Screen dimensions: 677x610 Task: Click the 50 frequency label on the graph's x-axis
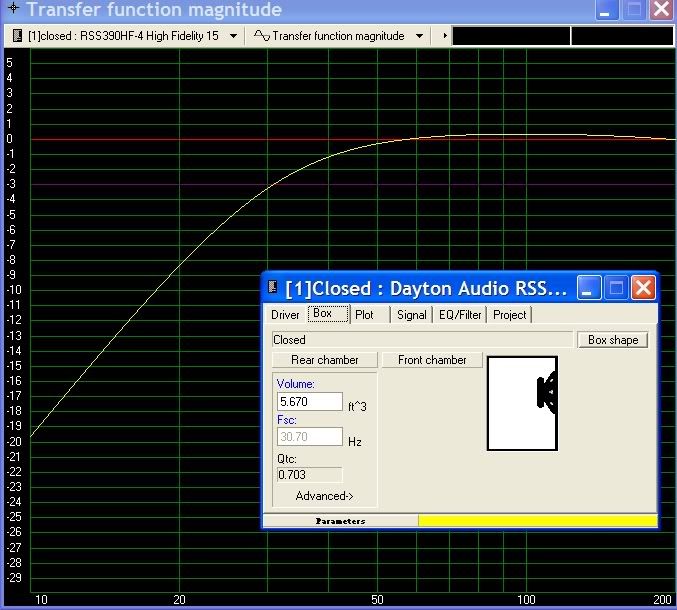pos(377,599)
